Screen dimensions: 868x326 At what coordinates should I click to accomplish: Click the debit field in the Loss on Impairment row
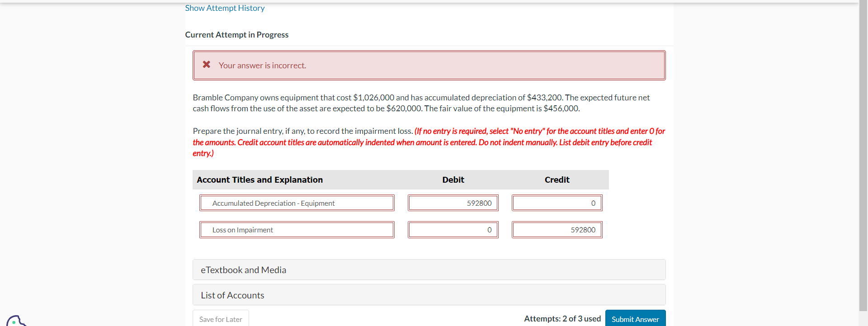453,230
